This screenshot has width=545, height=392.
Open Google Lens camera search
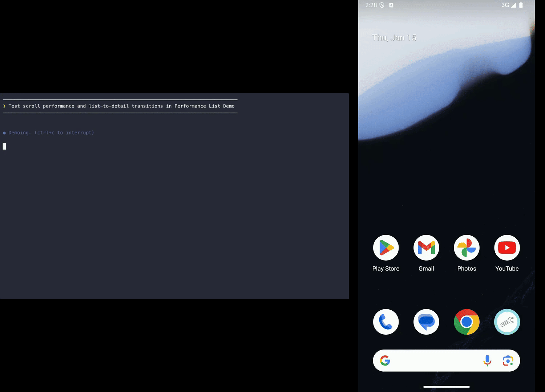pyautogui.click(x=508, y=360)
